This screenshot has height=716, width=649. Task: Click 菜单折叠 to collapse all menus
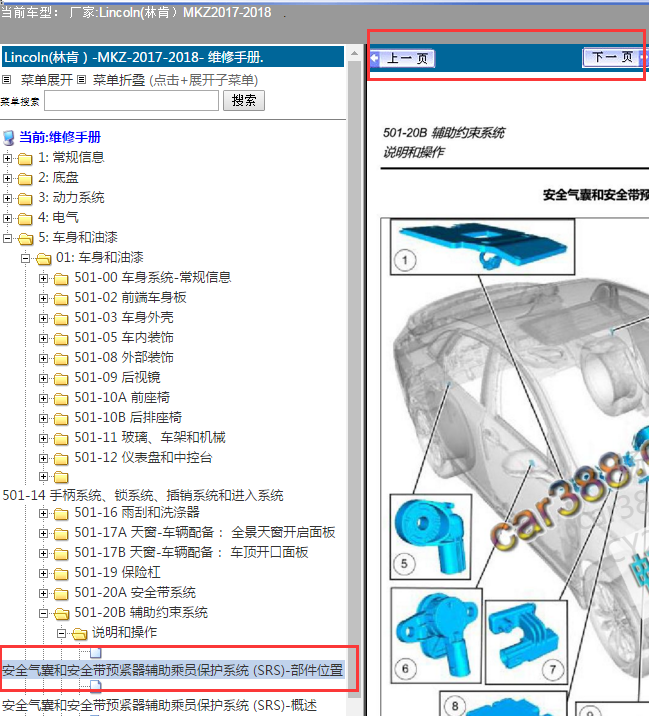pos(119,80)
